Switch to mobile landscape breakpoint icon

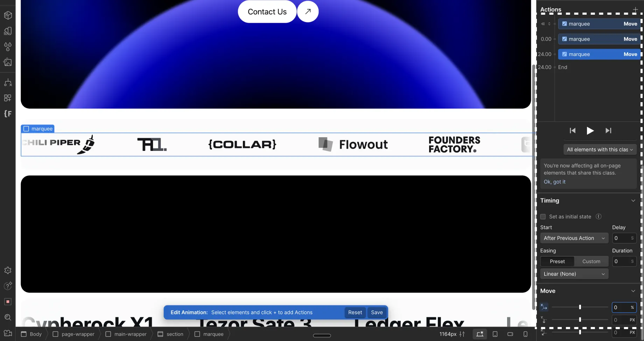[x=510, y=334]
